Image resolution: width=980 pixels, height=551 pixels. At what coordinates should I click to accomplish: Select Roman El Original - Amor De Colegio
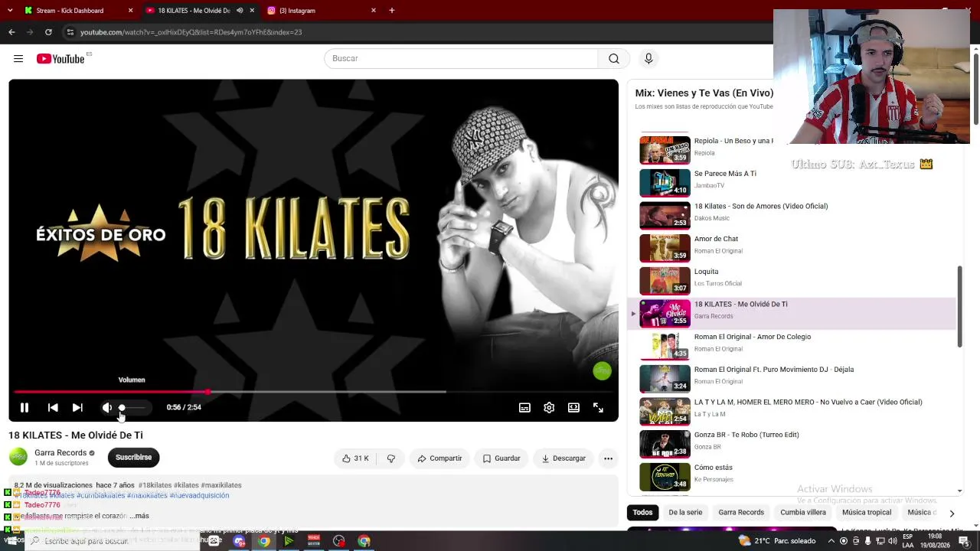(792, 346)
